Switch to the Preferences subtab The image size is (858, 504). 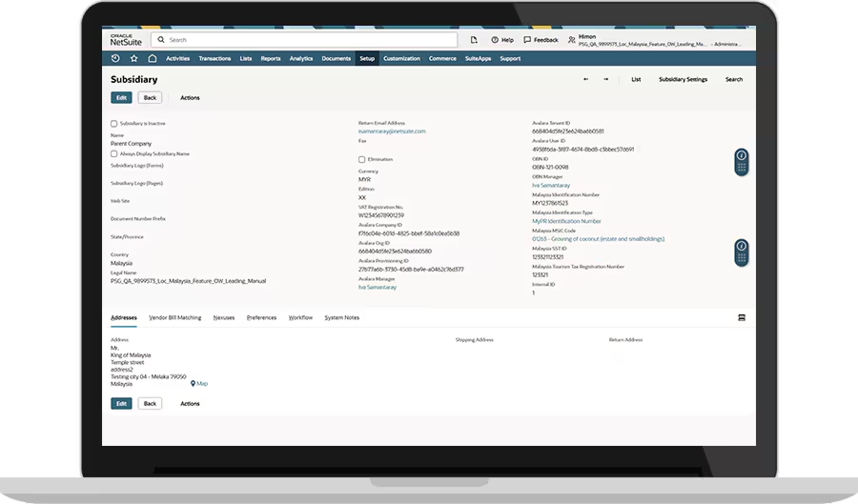coord(261,317)
